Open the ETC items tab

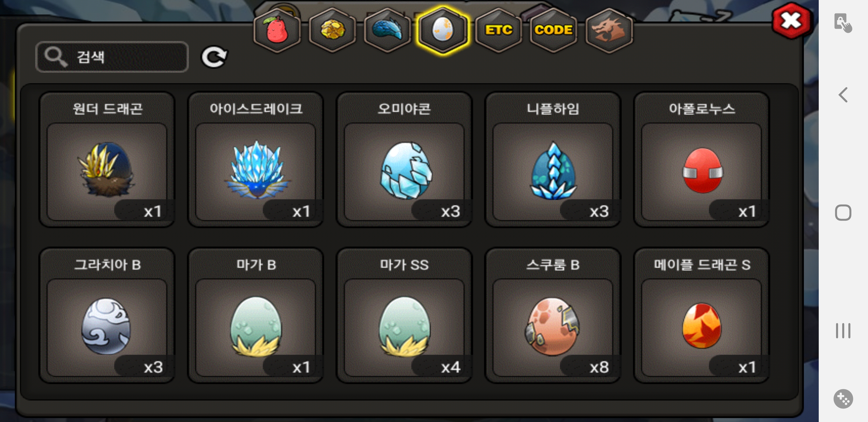point(498,30)
